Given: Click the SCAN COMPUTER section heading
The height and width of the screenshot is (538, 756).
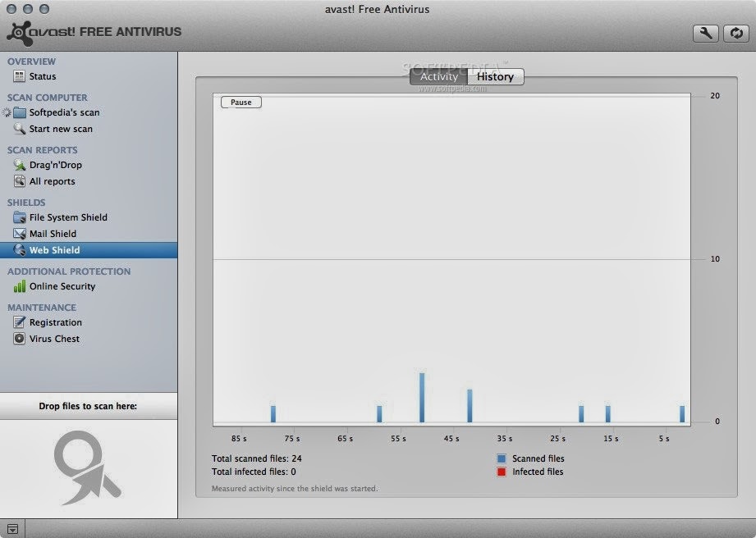Looking at the screenshot, I should (48, 98).
